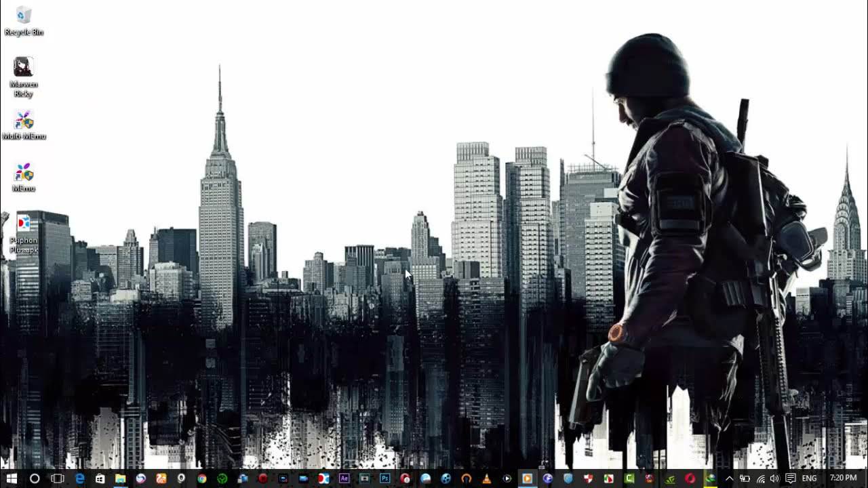Image resolution: width=868 pixels, height=488 pixels.
Task: Select the MEmu desktop shortcut
Action: [24, 178]
